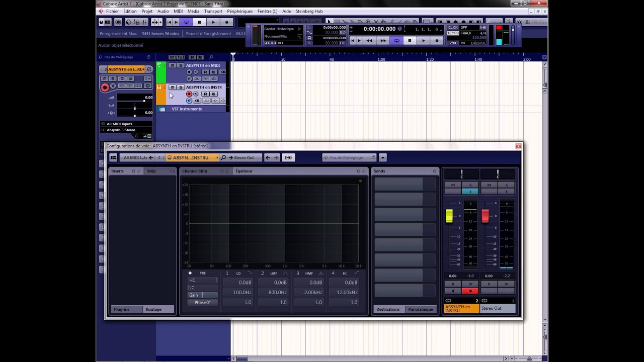Image resolution: width=644 pixels, height=362 pixels.
Task: Toggle the CLICK metronome button
Action: [x=453, y=28]
